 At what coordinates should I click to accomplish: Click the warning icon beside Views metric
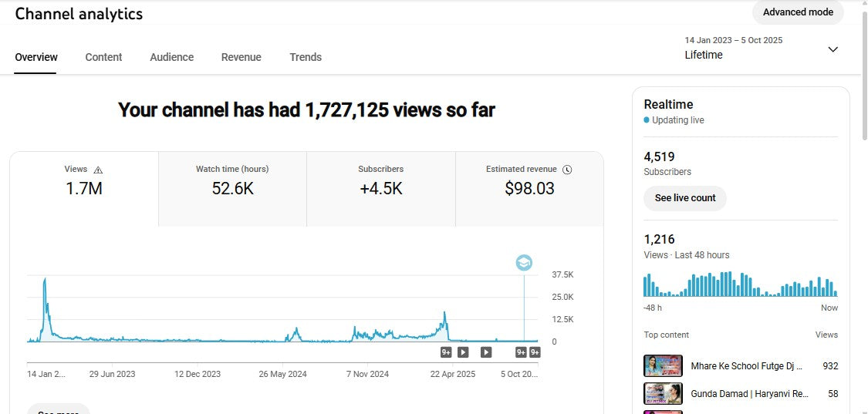click(x=98, y=170)
